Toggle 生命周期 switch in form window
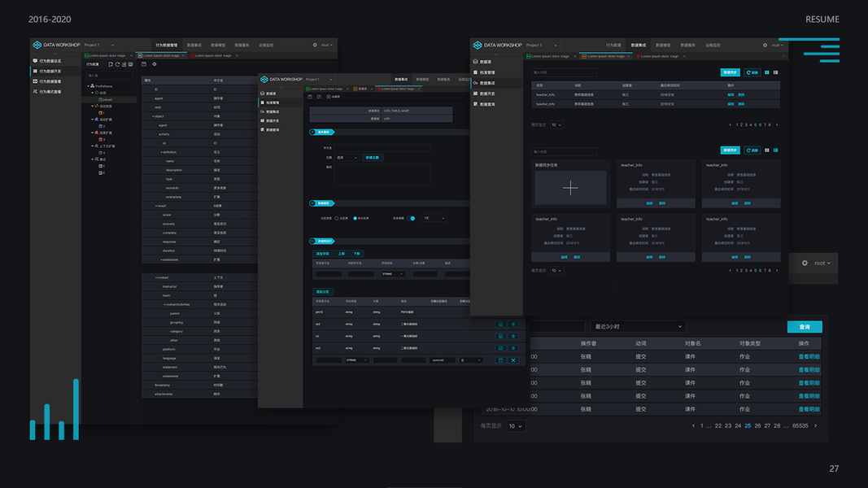Viewport: 868px width, 488px height. (x=412, y=219)
